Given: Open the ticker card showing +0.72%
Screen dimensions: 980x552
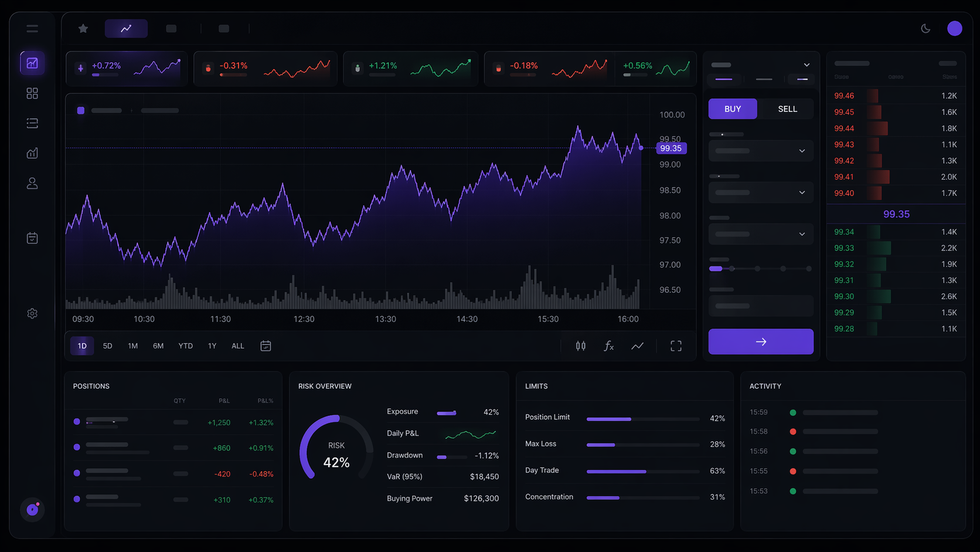Looking at the screenshot, I should point(127,69).
